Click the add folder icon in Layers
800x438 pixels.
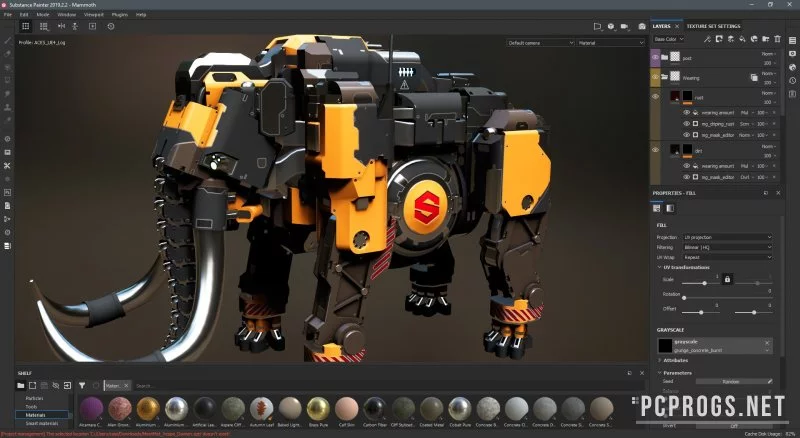pyautogui.click(x=766, y=39)
